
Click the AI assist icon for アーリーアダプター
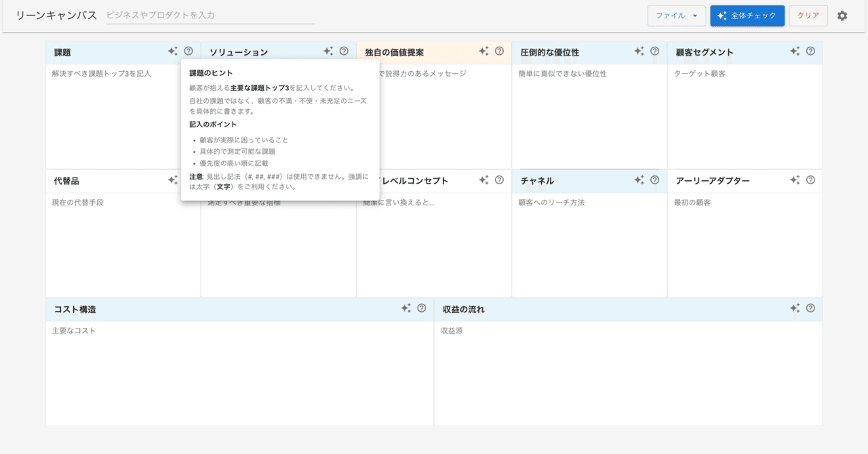click(794, 180)
